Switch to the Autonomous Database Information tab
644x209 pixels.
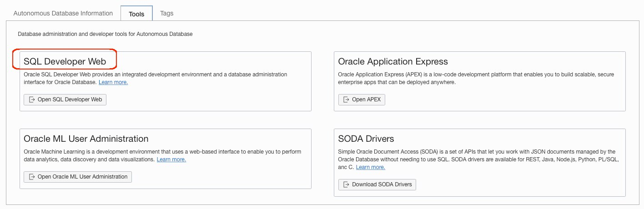(x=63, y=13)
